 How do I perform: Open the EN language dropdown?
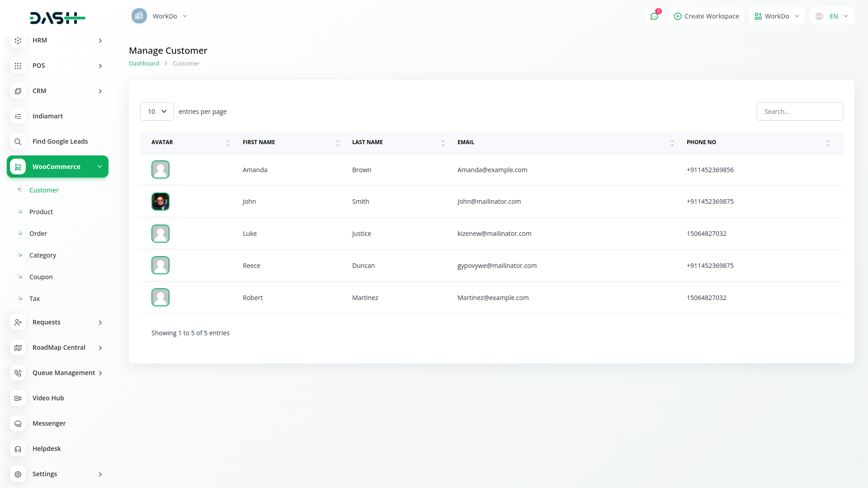832,16
